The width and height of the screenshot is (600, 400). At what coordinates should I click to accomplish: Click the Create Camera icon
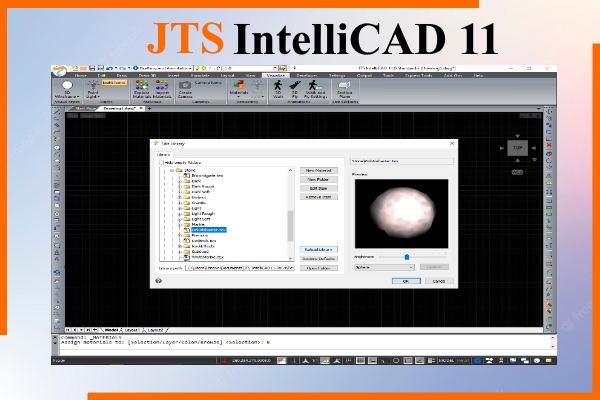(185, 85)
